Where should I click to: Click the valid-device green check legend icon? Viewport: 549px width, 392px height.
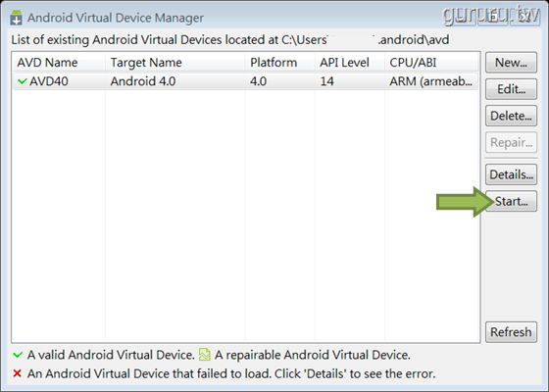[x=18, y=355]
